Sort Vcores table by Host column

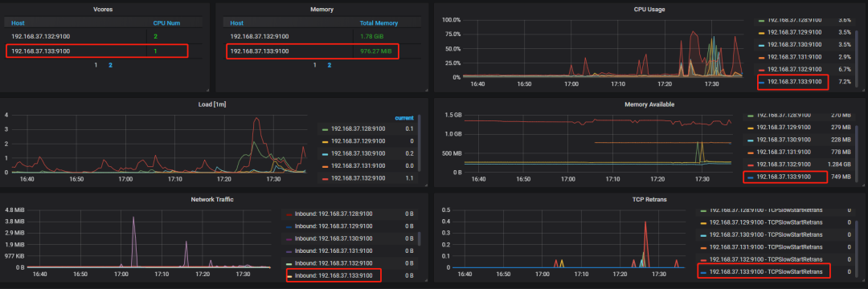click(18, 23)
